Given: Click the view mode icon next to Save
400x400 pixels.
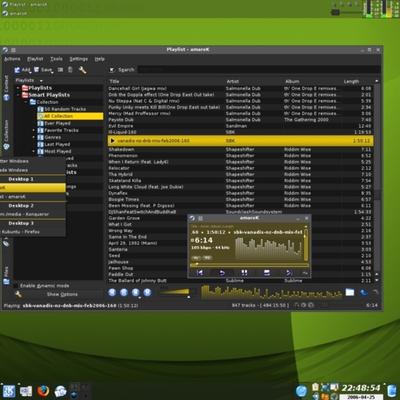Looking at the screenshot, I should (x=60, y=70).
